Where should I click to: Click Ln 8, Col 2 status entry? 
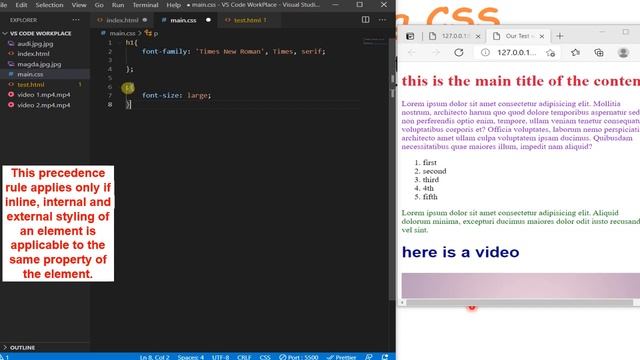154,357
